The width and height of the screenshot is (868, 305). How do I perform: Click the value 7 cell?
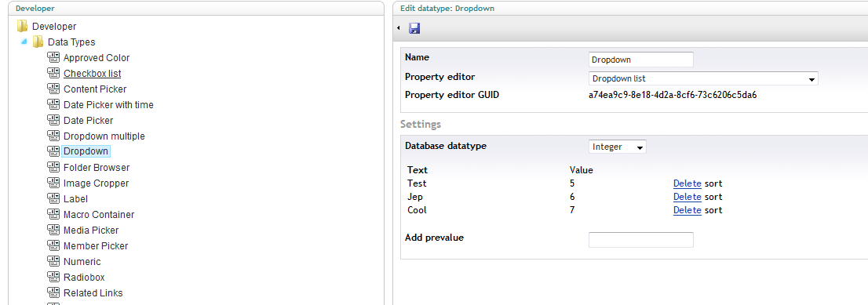click(572, 210)
